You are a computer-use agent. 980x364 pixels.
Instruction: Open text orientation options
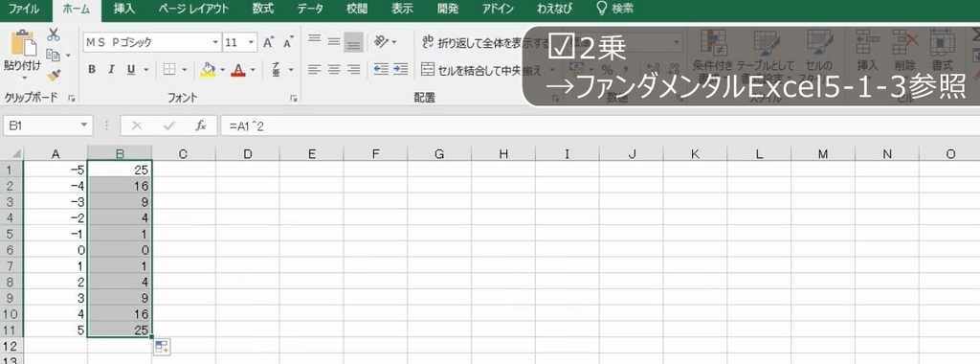pos(385,42)
